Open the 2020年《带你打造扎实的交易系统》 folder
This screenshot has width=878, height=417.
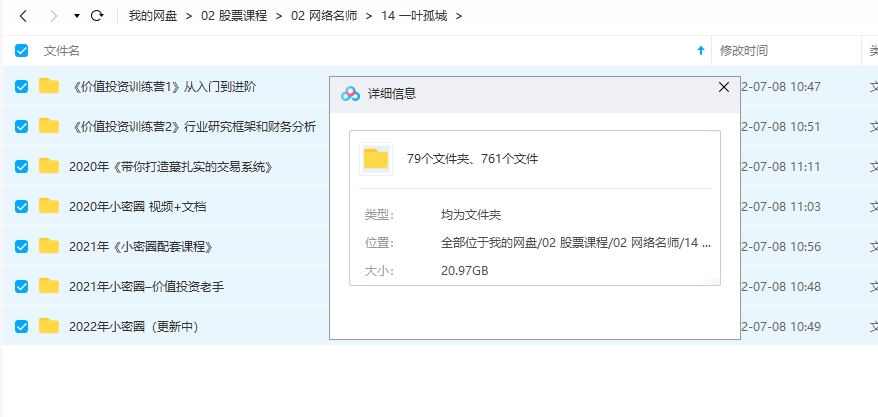pos(170,166)
